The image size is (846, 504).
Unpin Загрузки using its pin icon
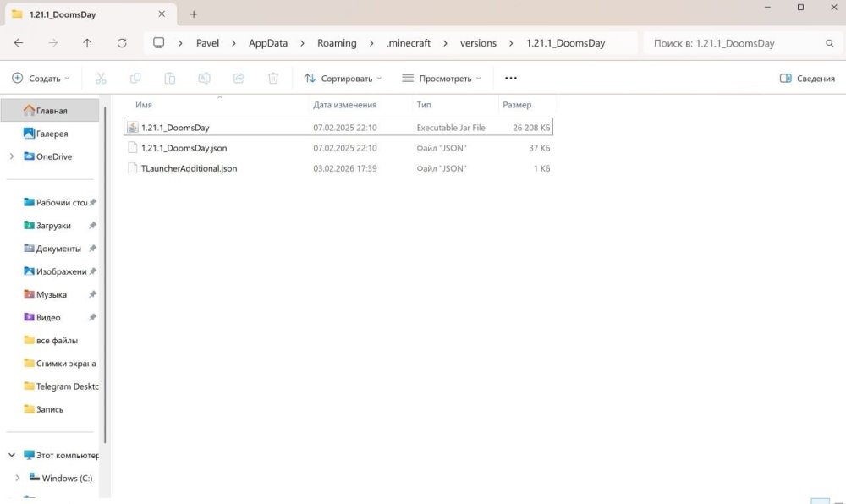coord(93,225)
